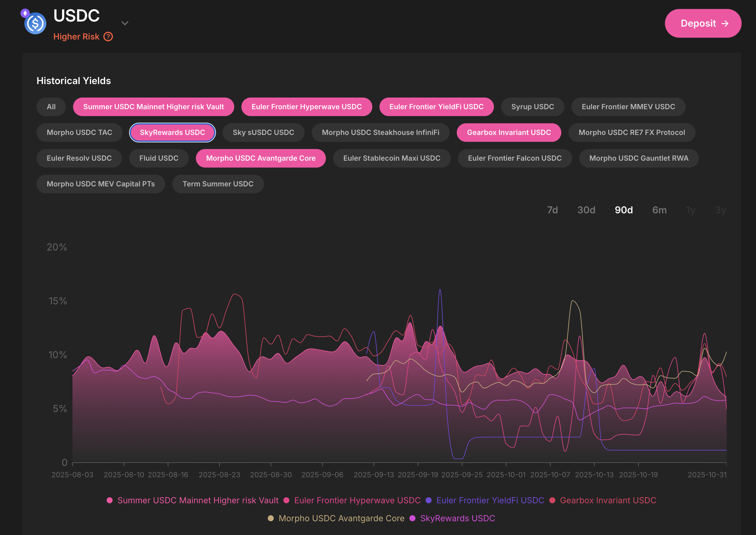756x535 pixels.
Task: Click the SkyRewards USDC legend label
Action: tap(457, 518)
